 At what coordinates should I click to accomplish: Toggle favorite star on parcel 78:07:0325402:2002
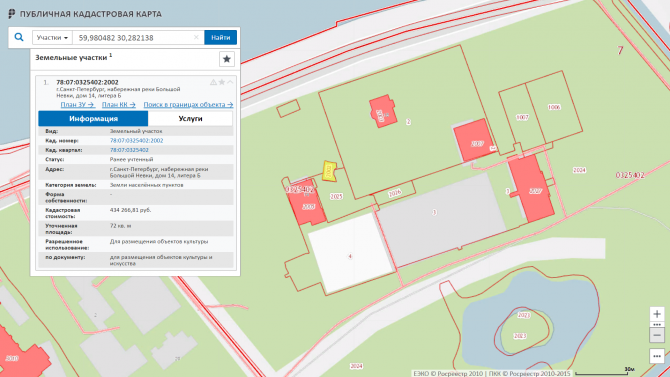222,82
